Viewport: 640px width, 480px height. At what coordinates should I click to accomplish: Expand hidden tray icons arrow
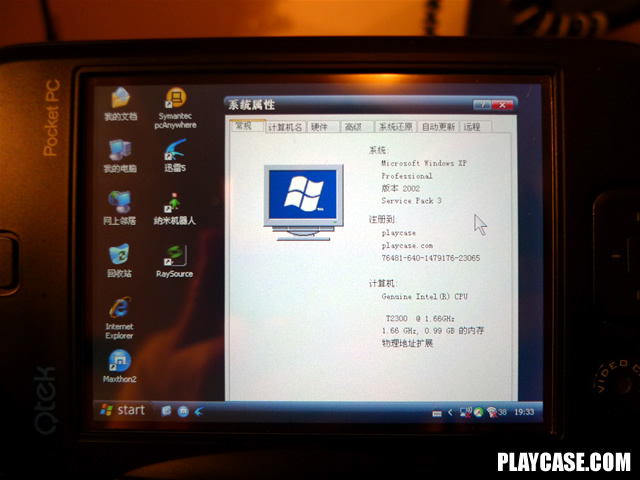pyautogui.click(x=450, y=413)
